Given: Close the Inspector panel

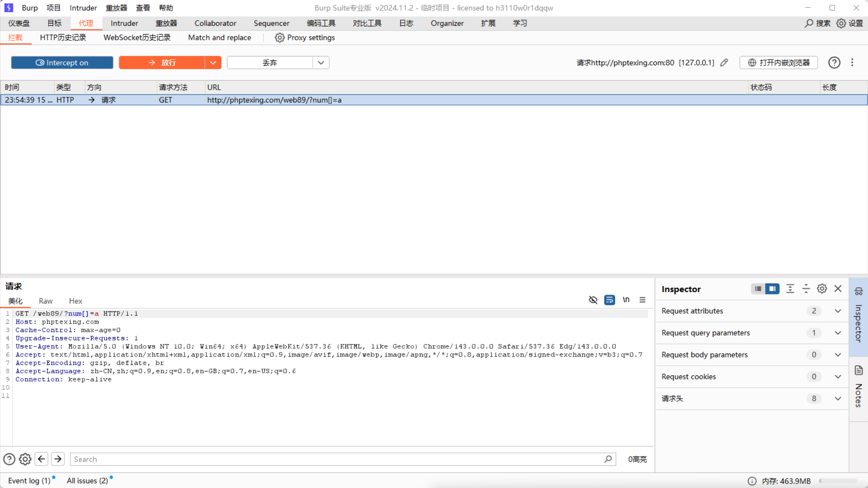Looking at the screenshot, I should coord(838,289).
